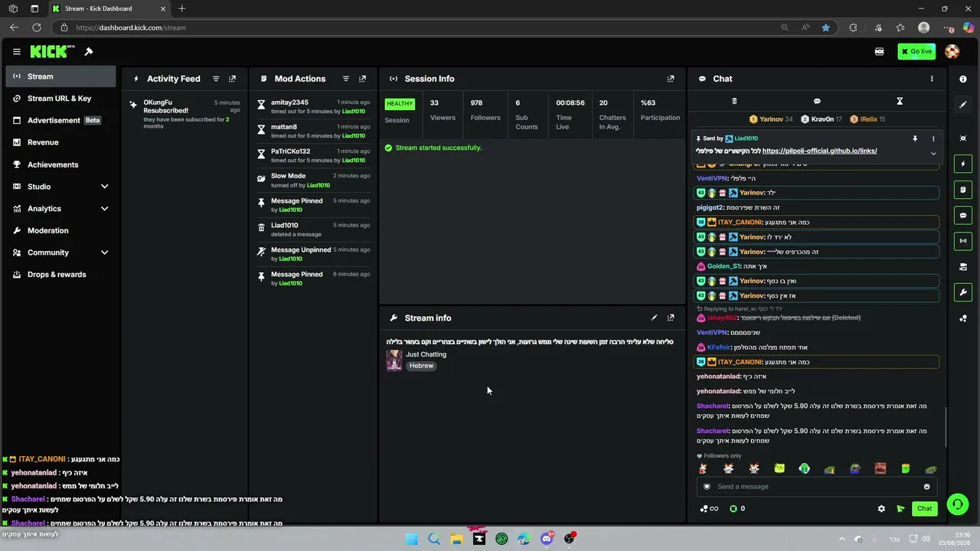Screen dimensions: 980x551
Task: Click the chat bubble icon in the right sidebar
Action: pos(963,216)
